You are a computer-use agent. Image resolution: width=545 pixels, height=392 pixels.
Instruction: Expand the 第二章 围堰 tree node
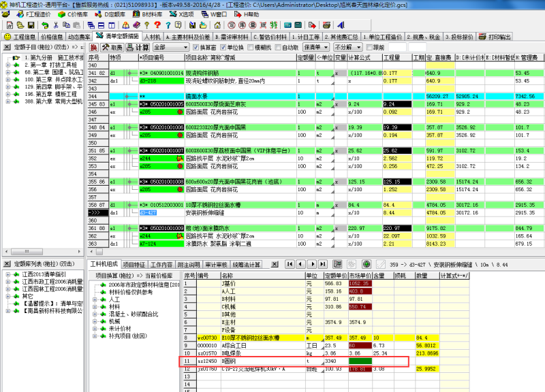coord(8,71)
